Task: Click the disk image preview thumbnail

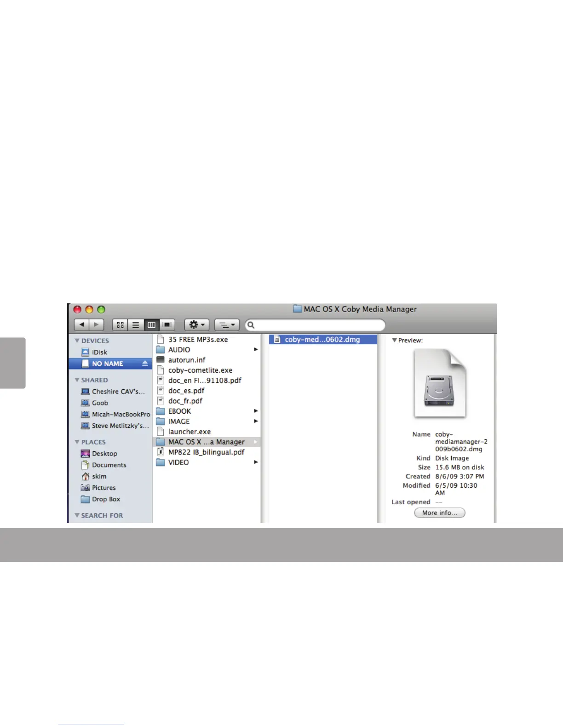Action: click(440, 383)
